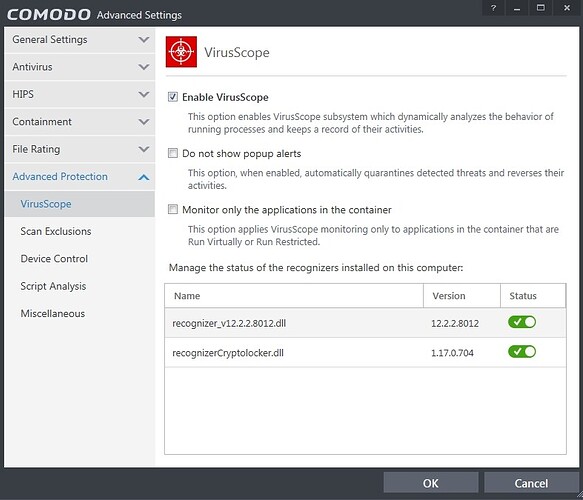The width and height of the screenshot is (583, 500).
Task: Select Device Control in the sidebar
Action: click(x=54, y=259)
